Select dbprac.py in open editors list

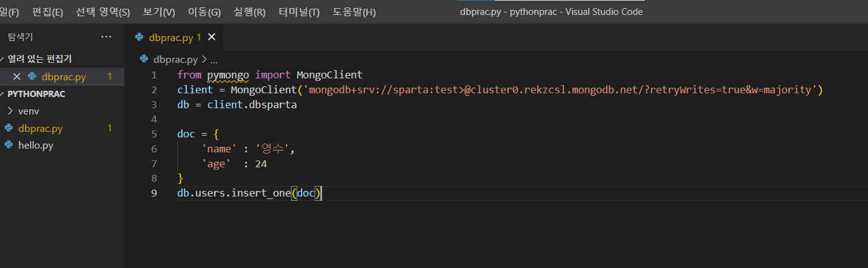[x=62, y=77]
